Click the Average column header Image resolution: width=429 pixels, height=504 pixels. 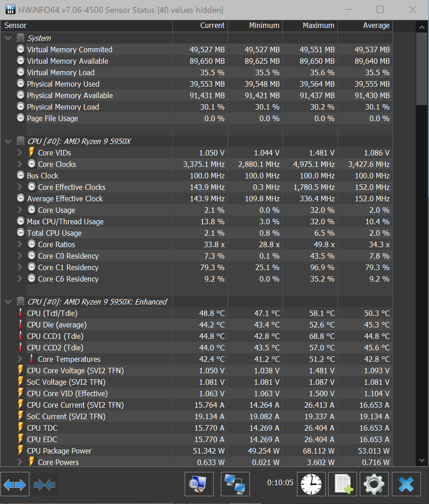(x=365, y=26)
